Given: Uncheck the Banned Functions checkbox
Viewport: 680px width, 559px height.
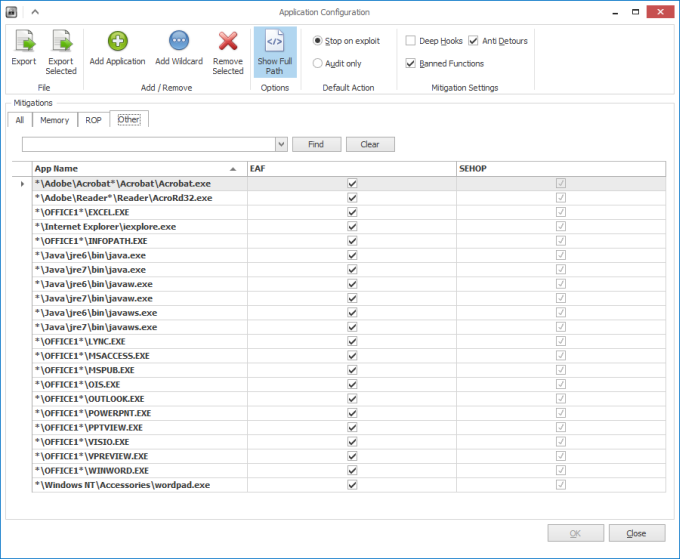Looking at the screenshot, I should click(x=411, y=63).
